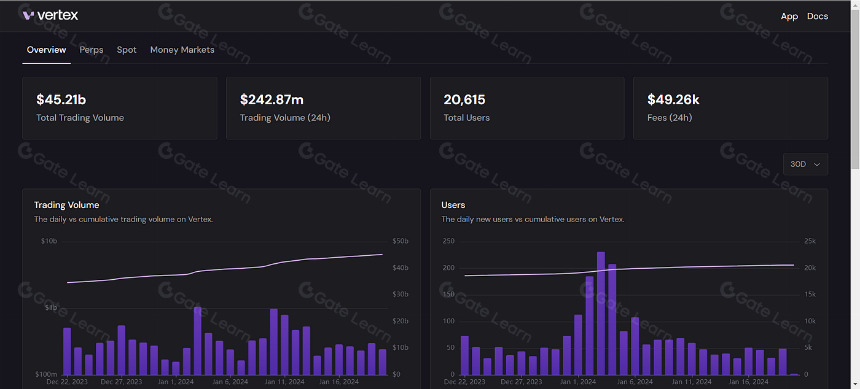Click the Trading Volume chart title
Screen dimensions: 860x389
coord(66,205)
